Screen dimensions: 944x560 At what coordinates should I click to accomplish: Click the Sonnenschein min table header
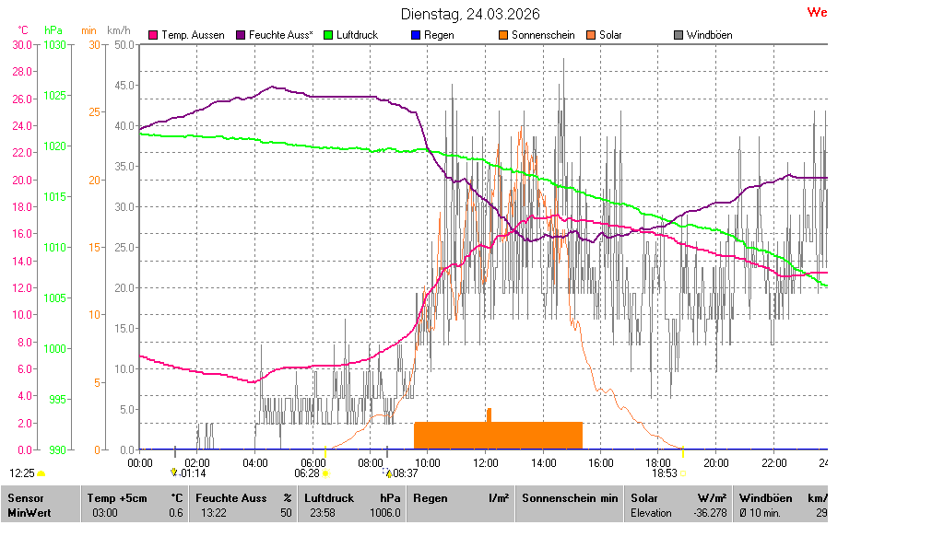click(569, 498)
